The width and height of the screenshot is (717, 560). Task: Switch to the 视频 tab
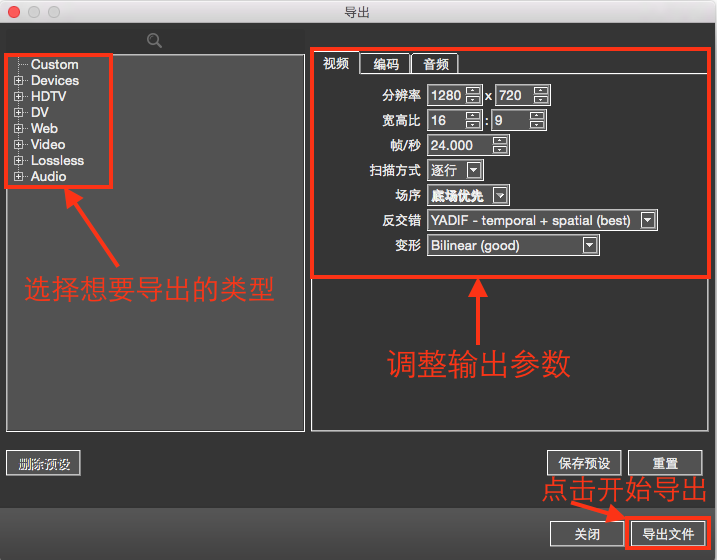(336, 63)
